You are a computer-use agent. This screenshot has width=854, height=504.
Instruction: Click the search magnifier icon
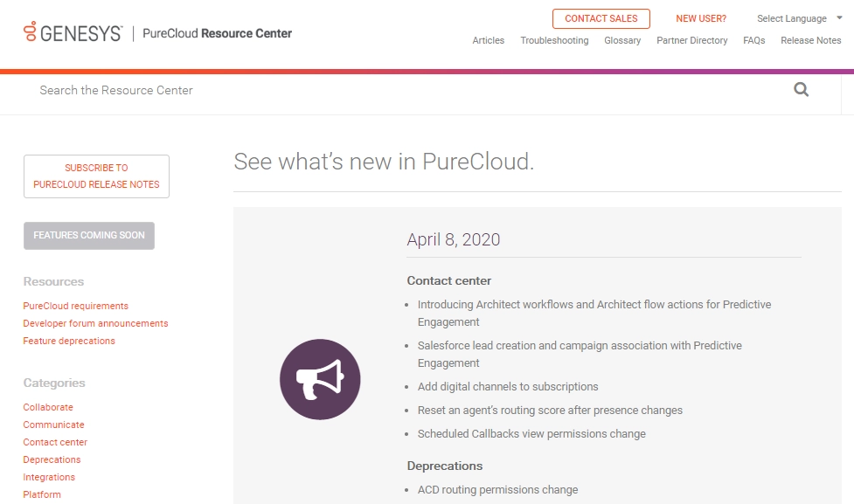tap(801, 89)
